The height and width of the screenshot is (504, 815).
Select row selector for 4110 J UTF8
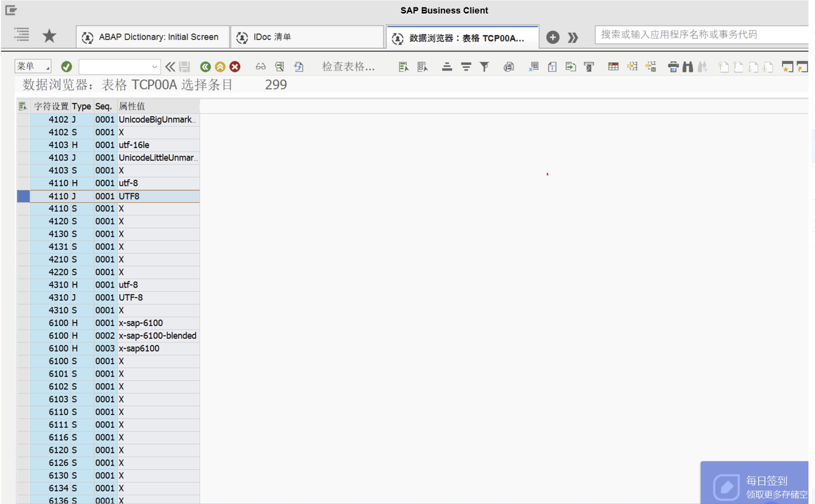coord(23,196)
